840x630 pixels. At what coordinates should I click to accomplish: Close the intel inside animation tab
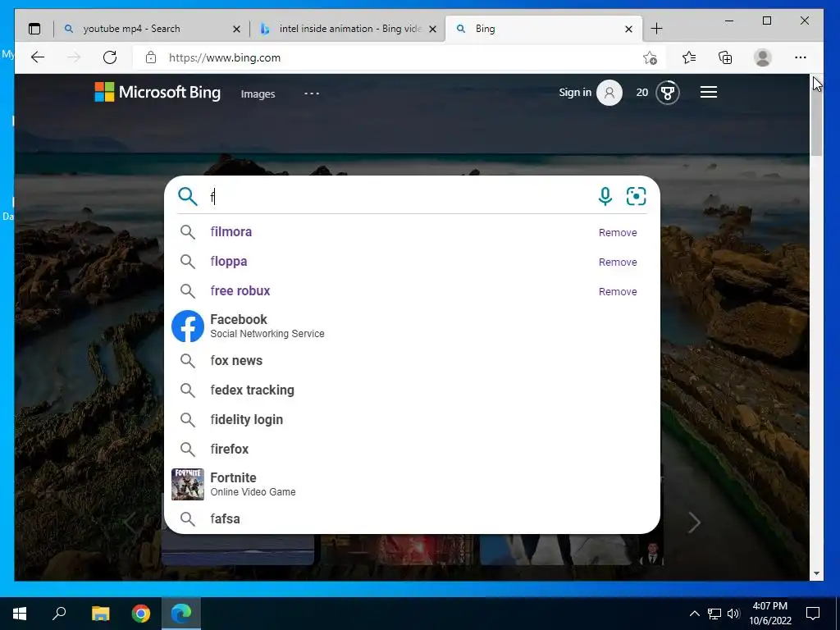pyautogui.click(x=432, y=29)
